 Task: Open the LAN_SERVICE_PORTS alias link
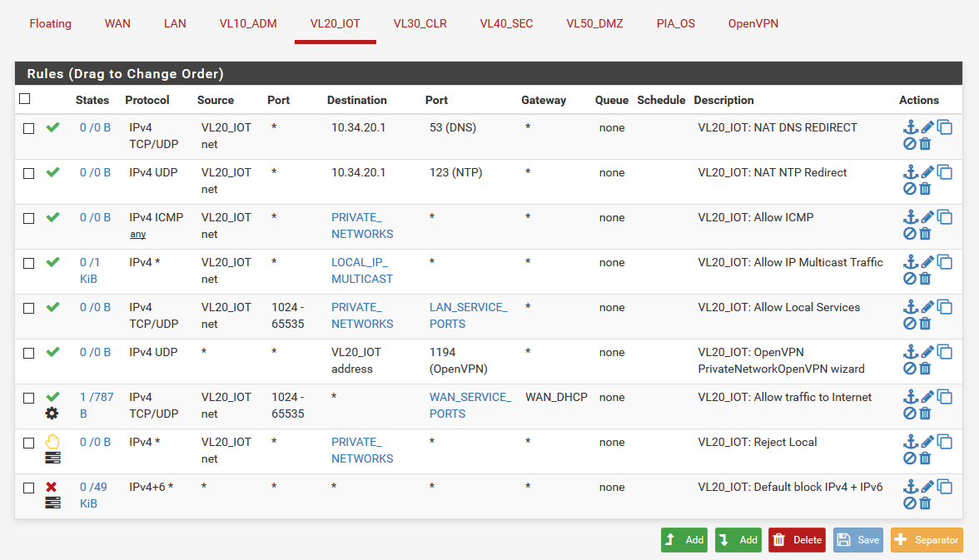click(x=468, y=315)
